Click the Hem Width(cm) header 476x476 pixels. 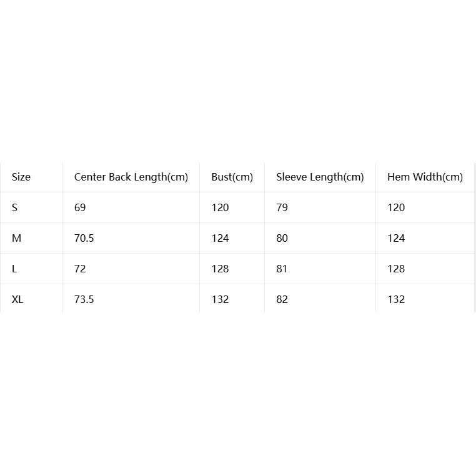tap(425, 177)
